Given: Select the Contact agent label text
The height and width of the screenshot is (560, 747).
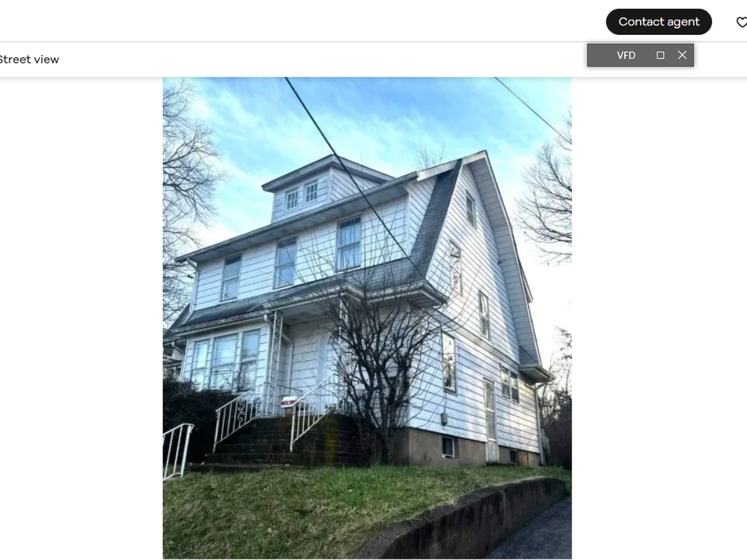Looking at the screenshot, I should tap(659, 22).
